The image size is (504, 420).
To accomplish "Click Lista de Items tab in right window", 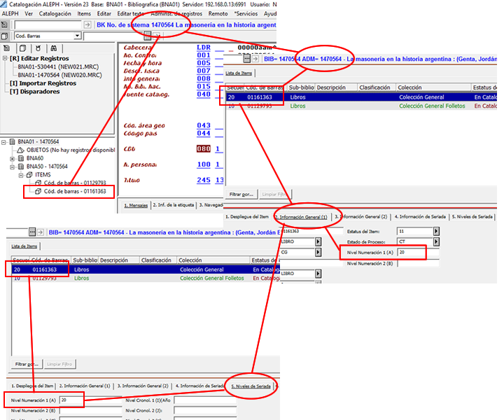I will coord(239,73).
